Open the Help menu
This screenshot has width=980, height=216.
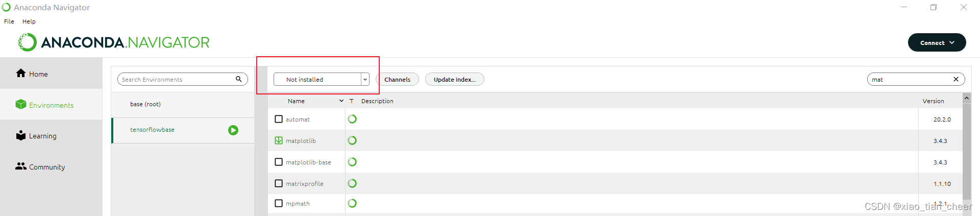tap(29, 21)
